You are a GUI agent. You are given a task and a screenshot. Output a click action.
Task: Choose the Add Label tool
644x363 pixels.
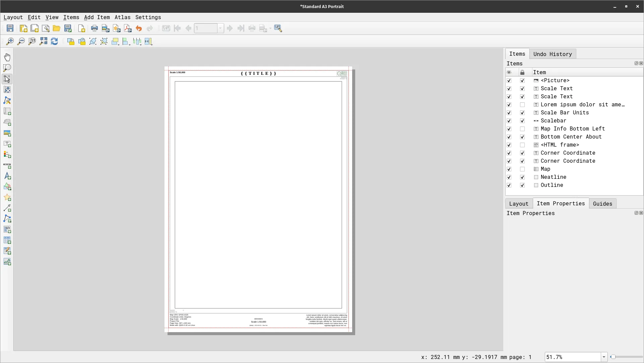(x=7, y=144)
